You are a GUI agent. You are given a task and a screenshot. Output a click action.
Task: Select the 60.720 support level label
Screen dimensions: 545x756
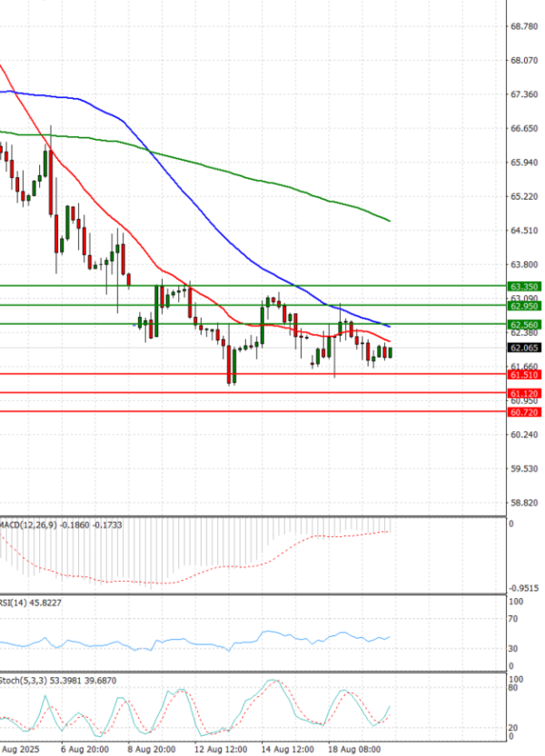(524, 412)
